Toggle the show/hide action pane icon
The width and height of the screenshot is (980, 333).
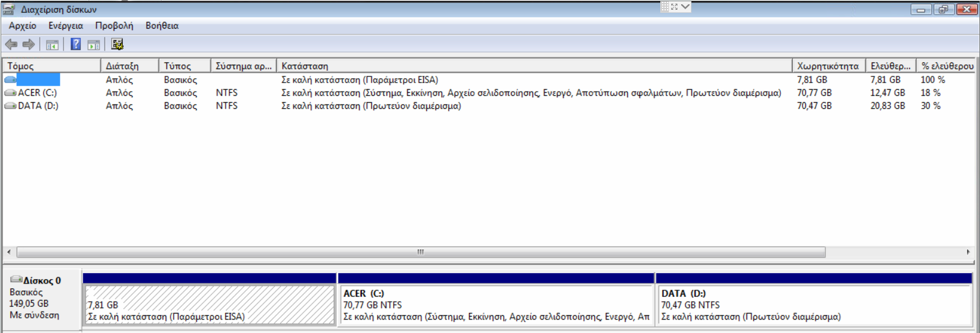(x=94, y=45)
